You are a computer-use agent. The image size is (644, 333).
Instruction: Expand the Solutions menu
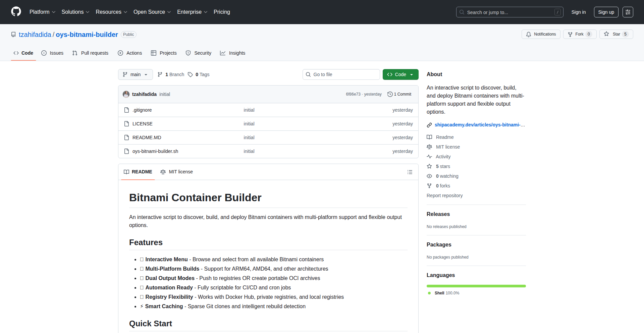(75, 12)
